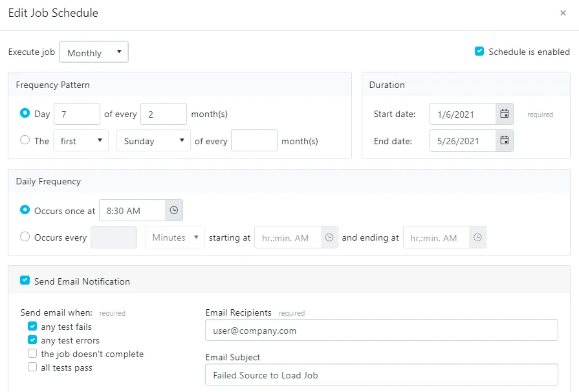
Task: Open the Minutes interval unit dropdown
Action: [x=175, y=237]
